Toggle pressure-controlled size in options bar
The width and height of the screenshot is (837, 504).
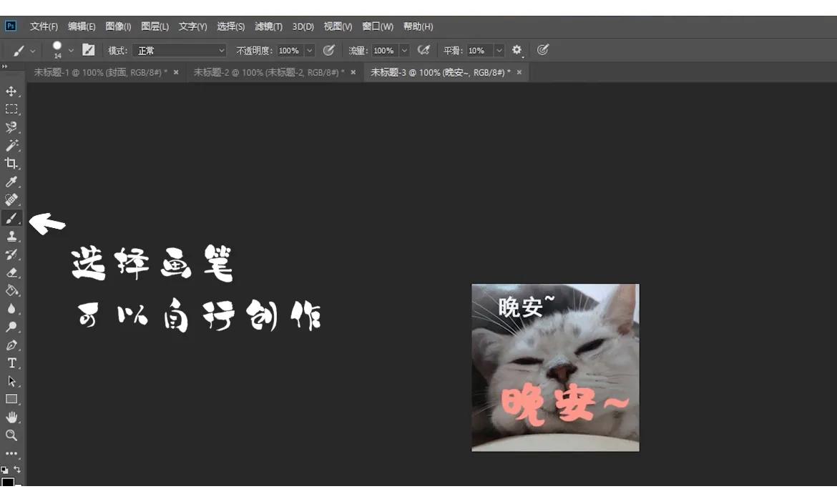[542, 50]
